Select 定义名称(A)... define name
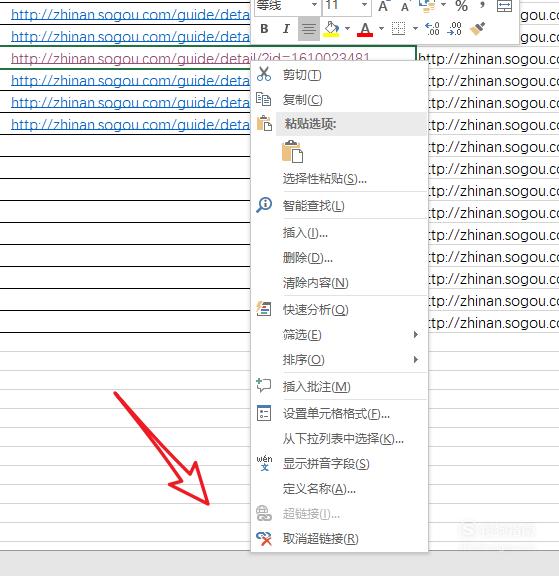The height and width of the screenshot is (576, 559). (339, 489)
